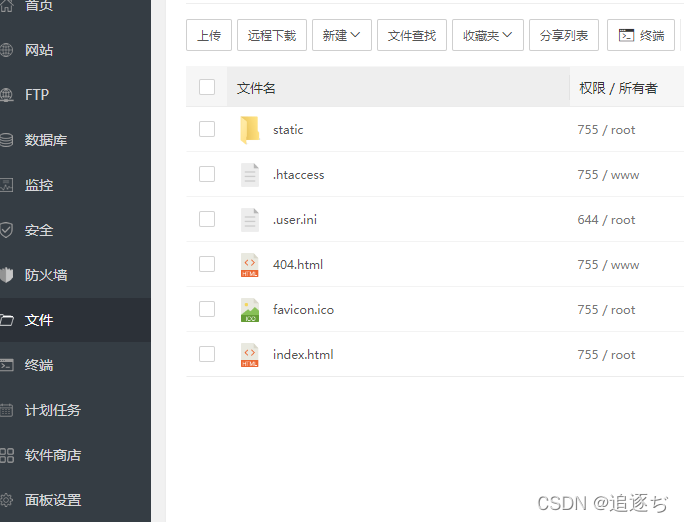Image resolution: width=684 pixels, height=522 pixels.
Task: Toggle the select-all checkbox in header
Action: click(207, 87)
